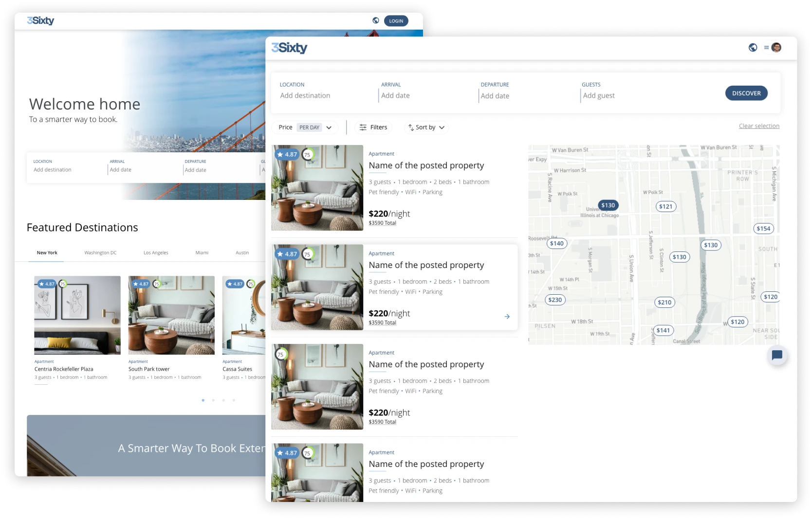Viewport: 812px width, 519px height.
Task: Click the Add destination location field
Action: coord(305,96)
